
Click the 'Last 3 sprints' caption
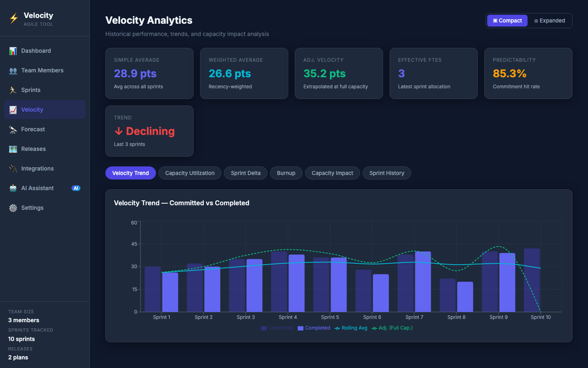(129, 144)
